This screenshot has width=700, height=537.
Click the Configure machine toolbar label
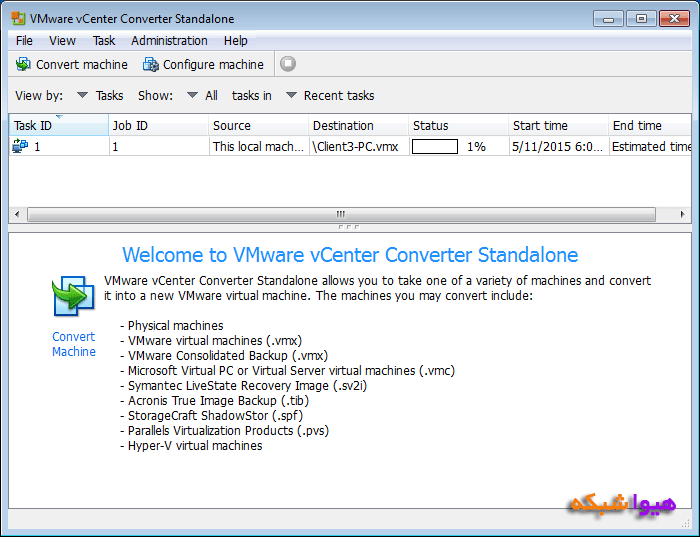click(x=213, y=65)
